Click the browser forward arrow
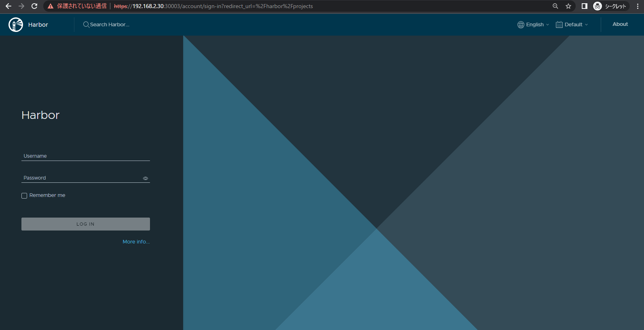Viewport: 644px width, 330px height. [x=21, y=6]
